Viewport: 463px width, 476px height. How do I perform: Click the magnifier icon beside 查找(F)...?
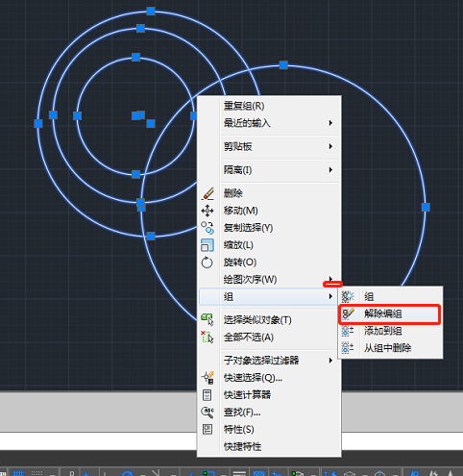click(x=207, y=413)
